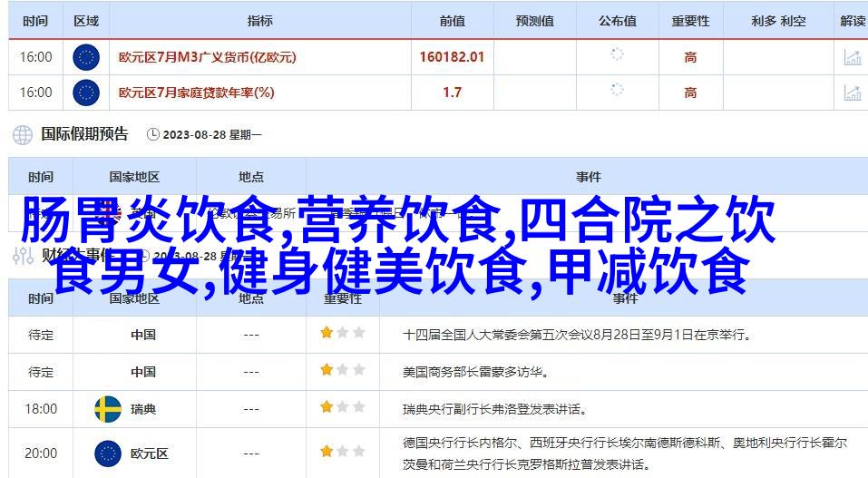Open the 欧元区7月家庭贷款年率(%) indicator link

click(x=196, y=92)
